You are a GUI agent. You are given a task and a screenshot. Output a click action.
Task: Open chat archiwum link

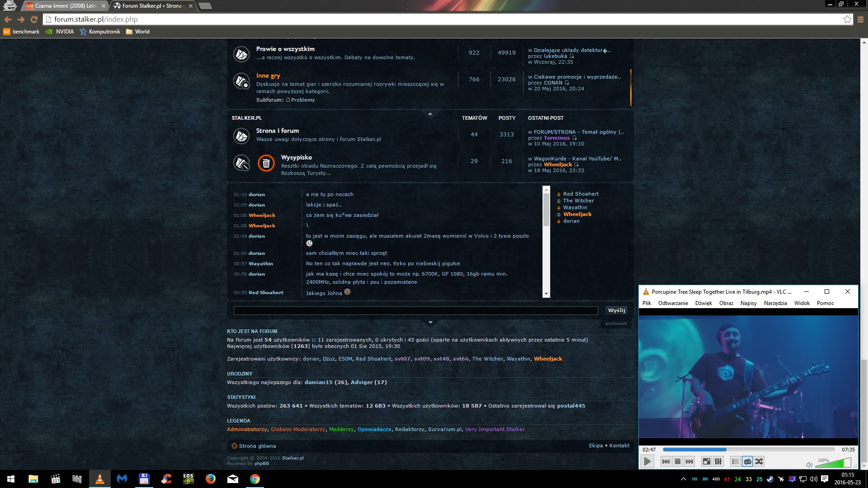pyautogui.click(x=616, y=324)
